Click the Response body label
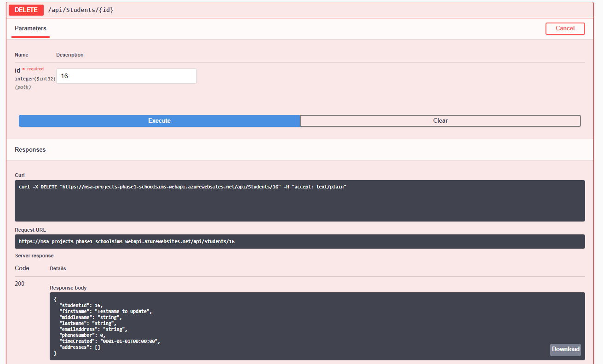Viewport: 603px width, 364px height. point(68,288)
